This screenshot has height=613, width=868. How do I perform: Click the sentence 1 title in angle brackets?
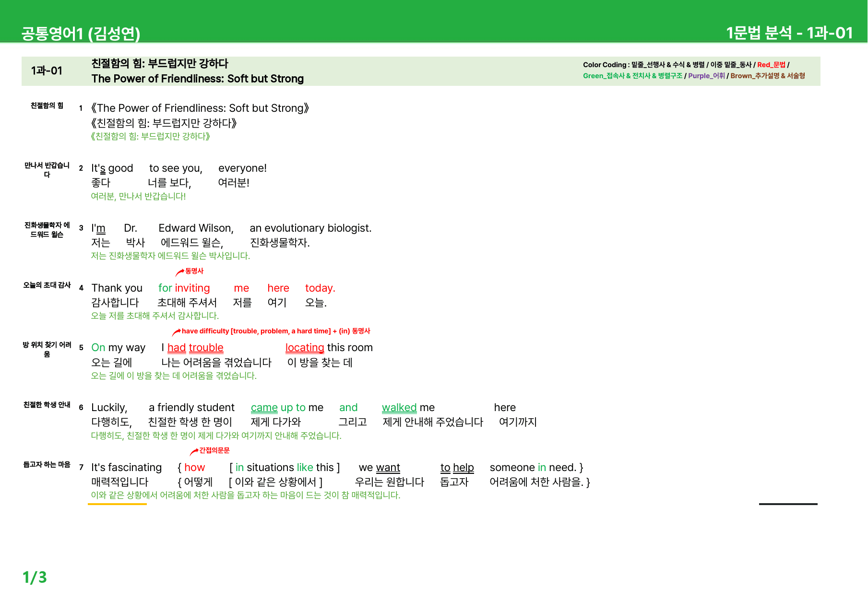click(200, 108)
